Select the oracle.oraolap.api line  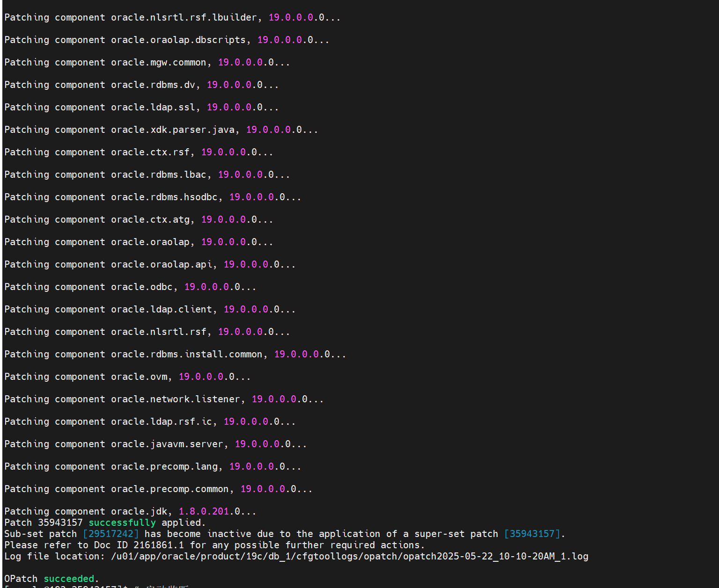[150, 264]
